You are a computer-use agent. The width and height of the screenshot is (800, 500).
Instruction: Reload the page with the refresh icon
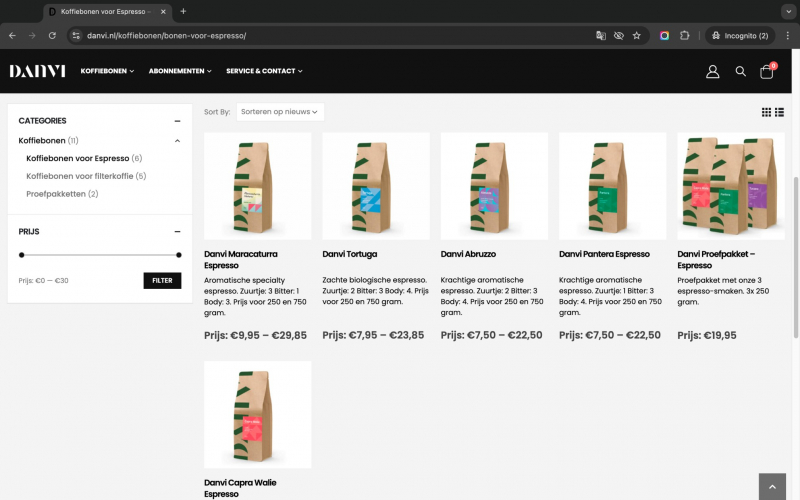[x=52, y=36]
